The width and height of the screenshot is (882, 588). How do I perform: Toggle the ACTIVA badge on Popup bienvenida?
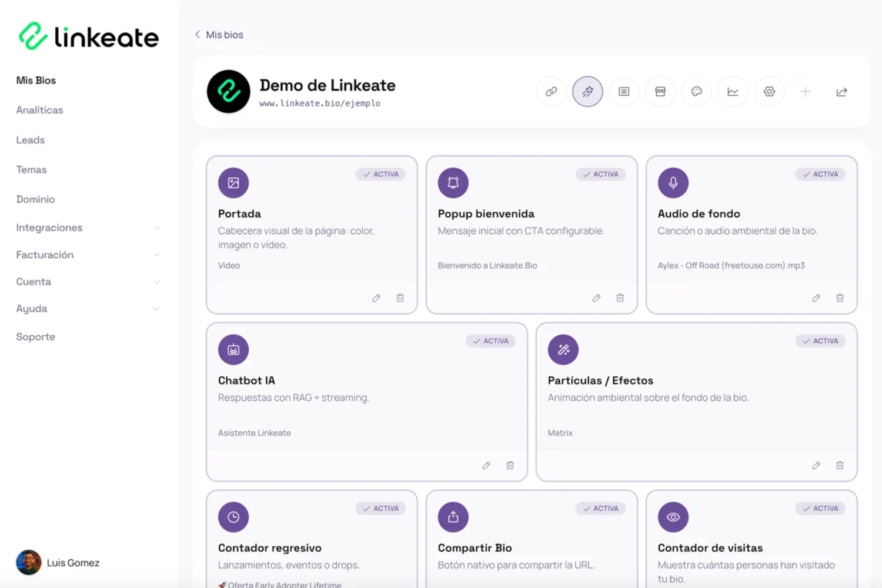[x=600, y=174]
